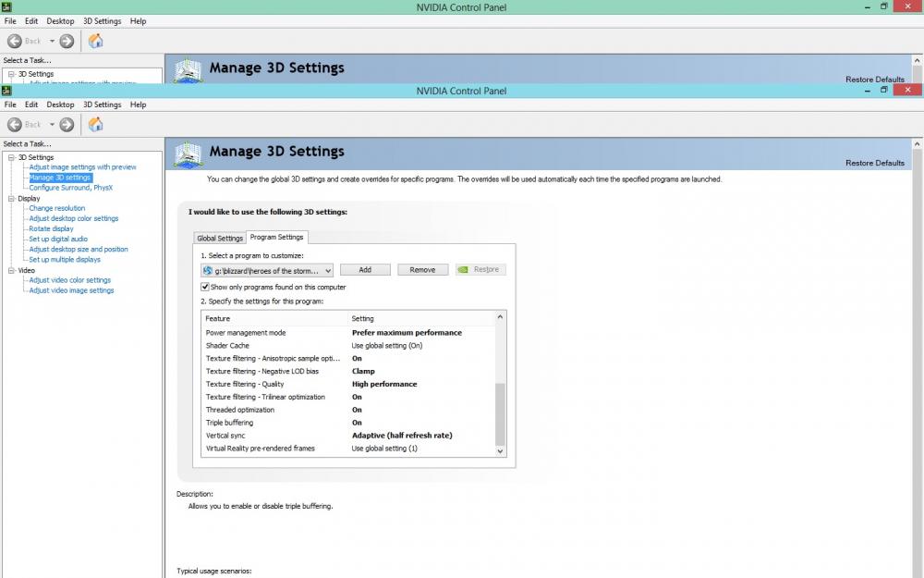
Task: Open Change resolution page
Action: click(x=57, y=208)
